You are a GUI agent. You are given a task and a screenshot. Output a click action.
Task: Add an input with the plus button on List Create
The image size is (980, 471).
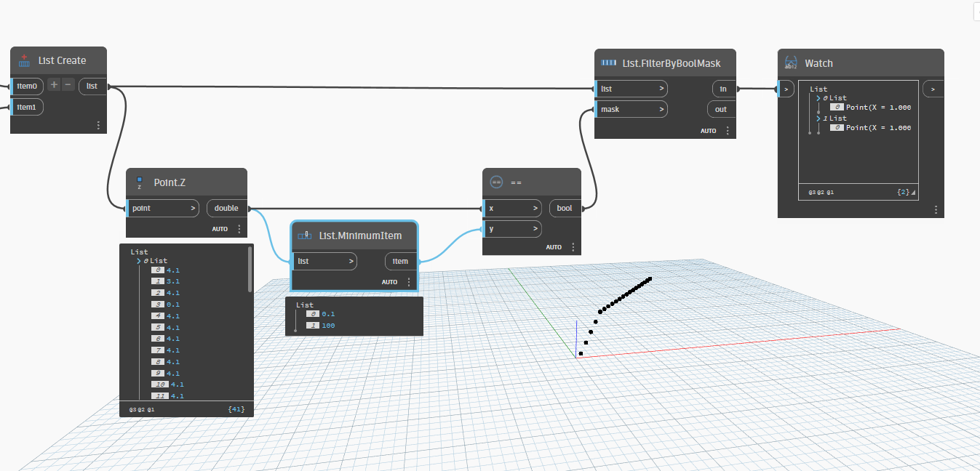click(53, 84)
